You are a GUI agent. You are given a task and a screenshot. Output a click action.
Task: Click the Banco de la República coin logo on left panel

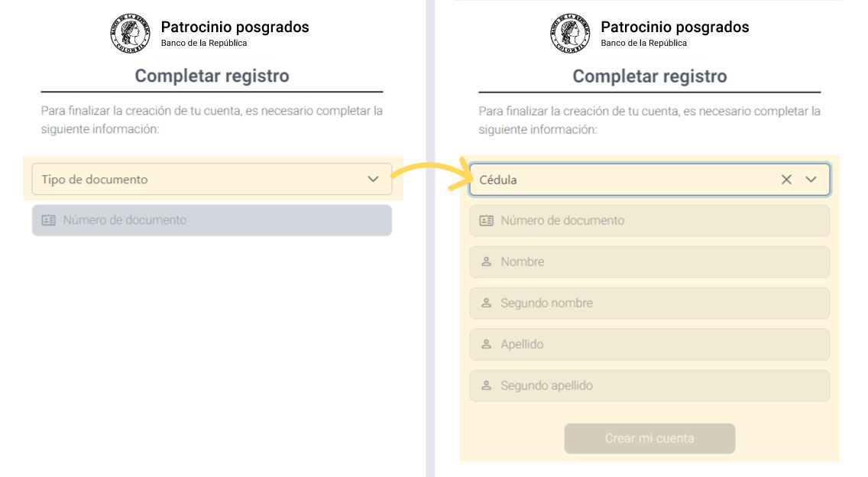[130, 33]
